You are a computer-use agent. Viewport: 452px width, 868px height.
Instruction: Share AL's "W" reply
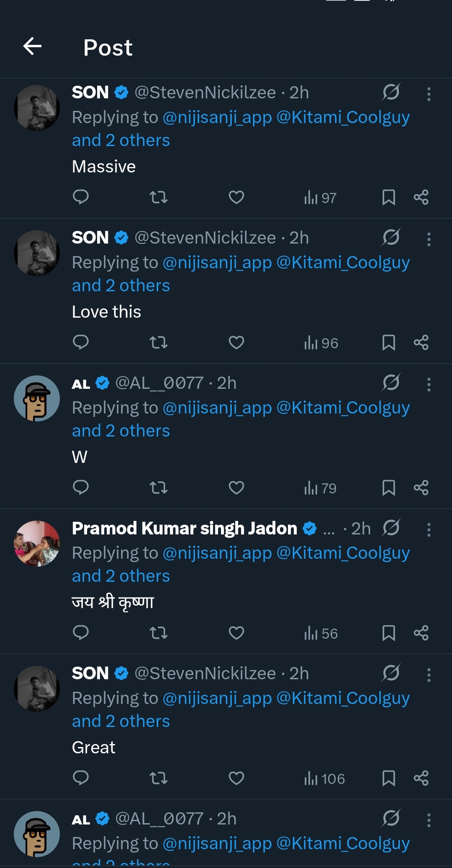click(x=421, y=488)
